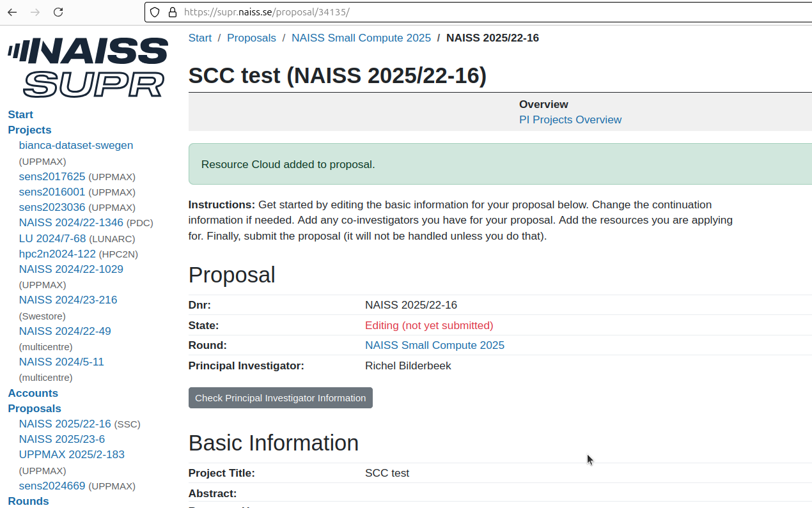Open the bianca-dataset-swegen project
812x508 pixels.
[75, 145]
